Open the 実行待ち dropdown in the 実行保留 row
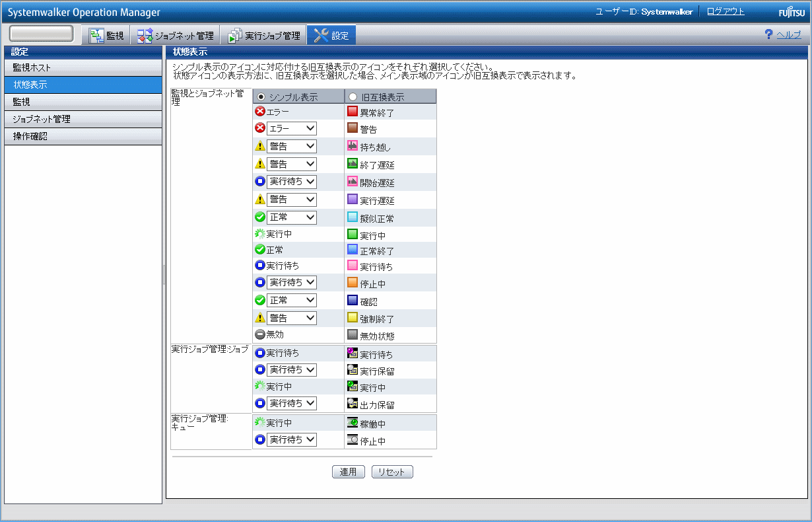This screenshot has width=812, height=522. (292, 369)
